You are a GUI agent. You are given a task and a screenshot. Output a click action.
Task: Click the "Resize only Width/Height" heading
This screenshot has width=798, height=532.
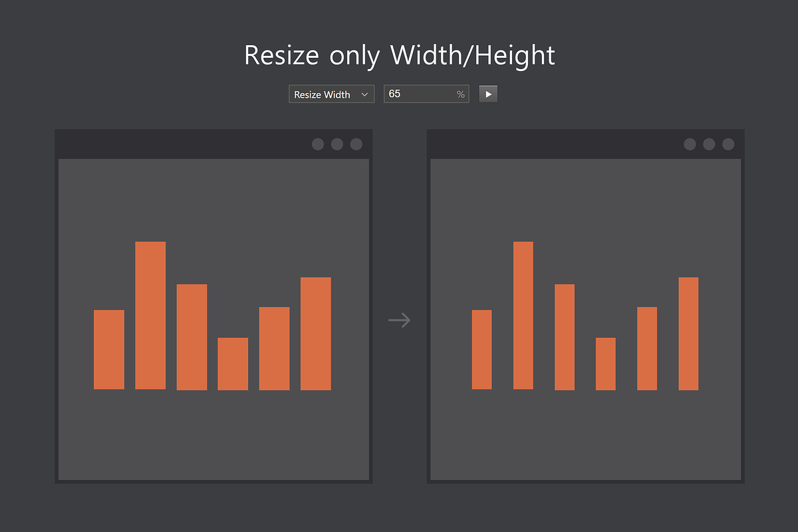click(399, 55)
